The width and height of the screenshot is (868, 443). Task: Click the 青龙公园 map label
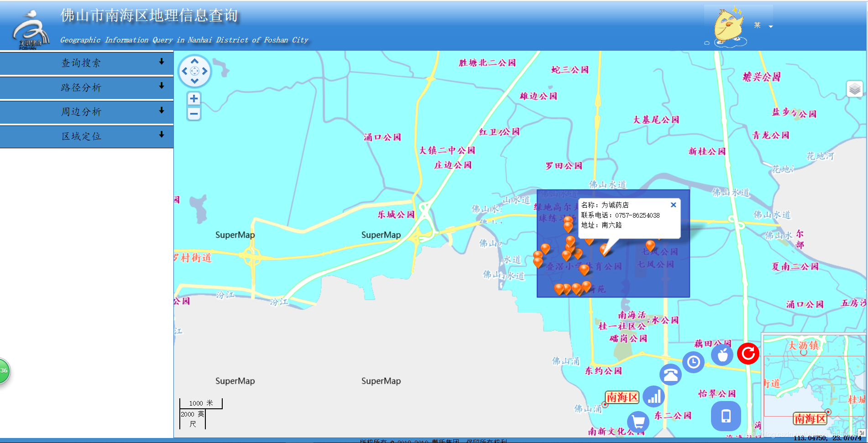[x=771, y=135]
